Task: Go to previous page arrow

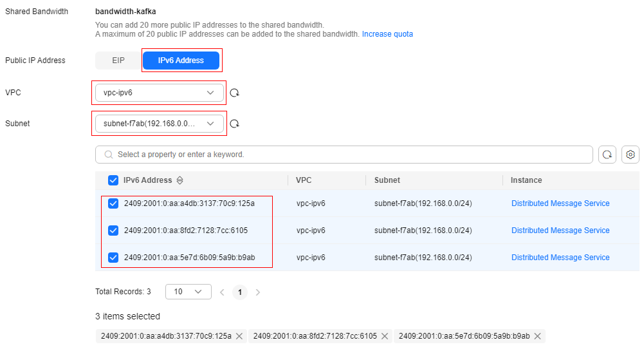Action: point(222,292)
